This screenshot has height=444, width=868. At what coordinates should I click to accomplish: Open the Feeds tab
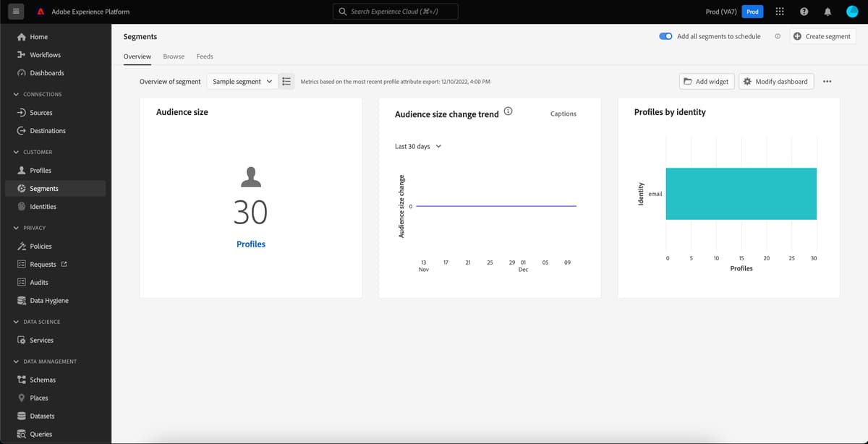click(x=205, y=56)
